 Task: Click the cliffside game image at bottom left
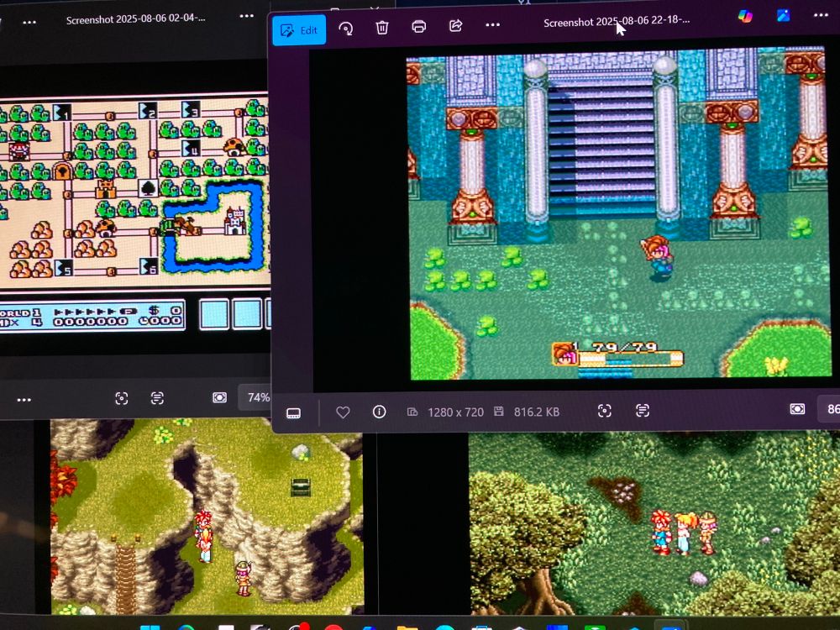[207, 516]
